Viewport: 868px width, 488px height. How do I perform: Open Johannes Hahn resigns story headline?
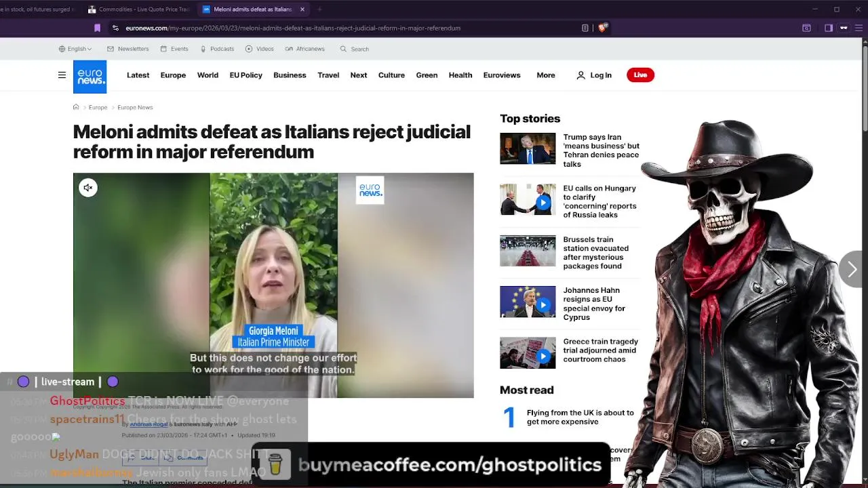594,304
